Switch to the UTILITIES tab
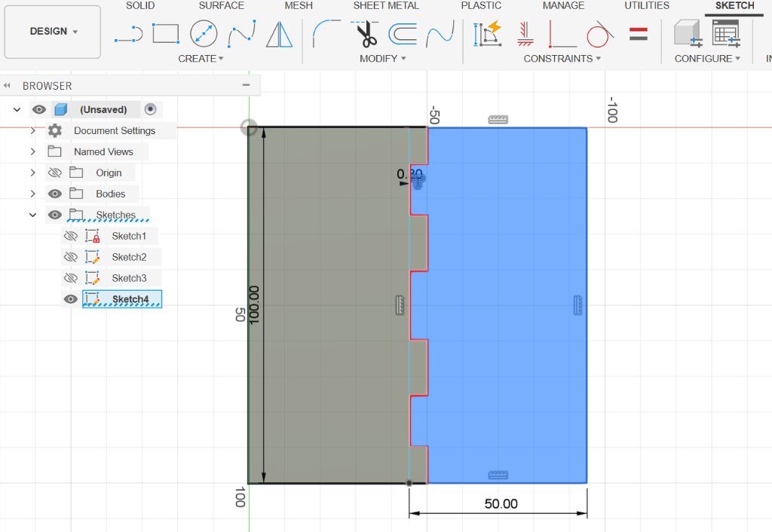This screenshot has width=772, height=532. click(647, 5)
